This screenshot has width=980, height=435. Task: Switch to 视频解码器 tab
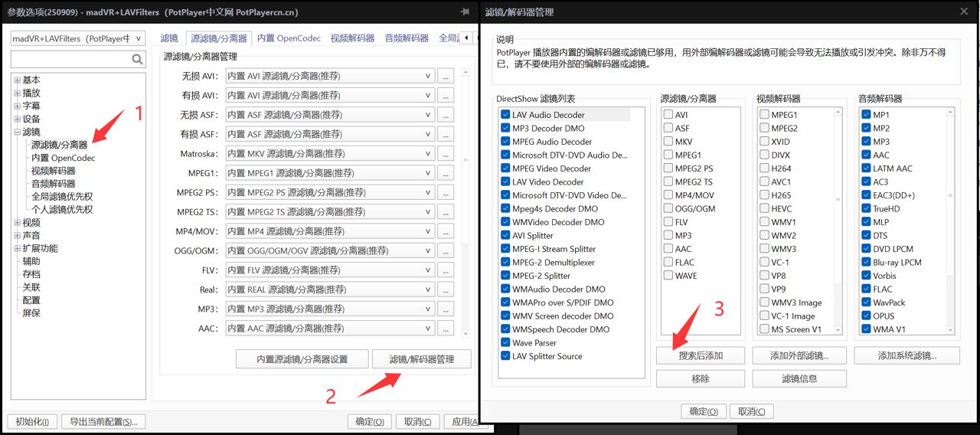[x=352, y=38]
